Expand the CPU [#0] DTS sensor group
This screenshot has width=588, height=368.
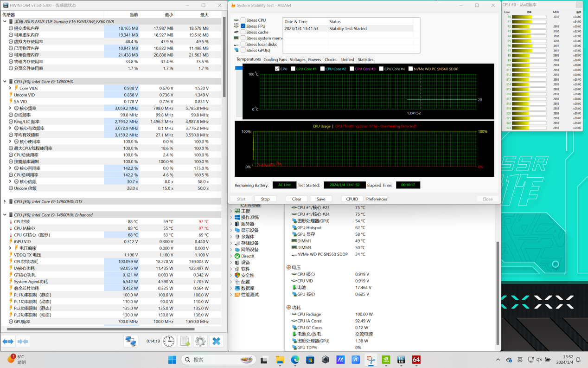click(x=5, y=201)
